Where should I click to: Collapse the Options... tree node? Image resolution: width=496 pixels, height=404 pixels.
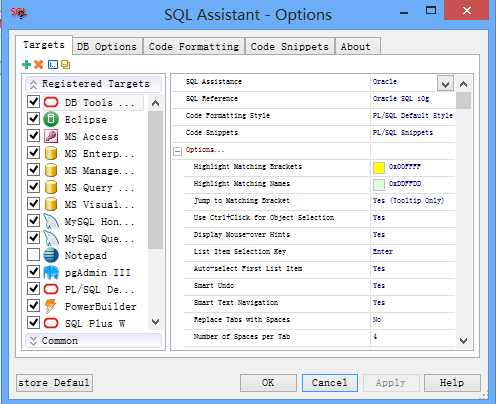pos(177,152)
